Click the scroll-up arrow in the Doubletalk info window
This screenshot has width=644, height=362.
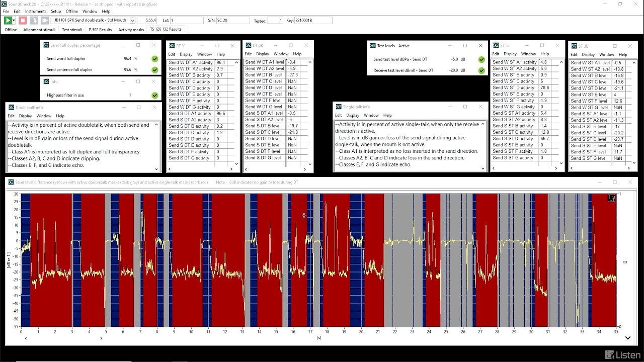(156, 124)
